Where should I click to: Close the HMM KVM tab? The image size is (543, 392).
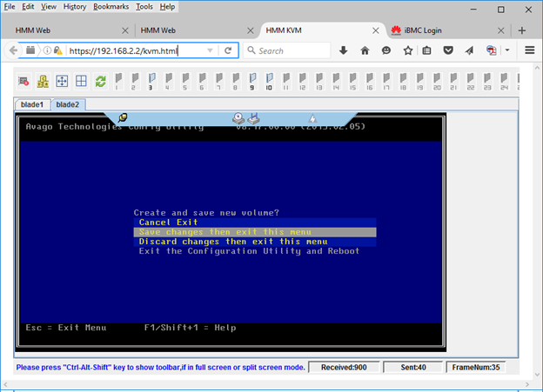point(375,30)
